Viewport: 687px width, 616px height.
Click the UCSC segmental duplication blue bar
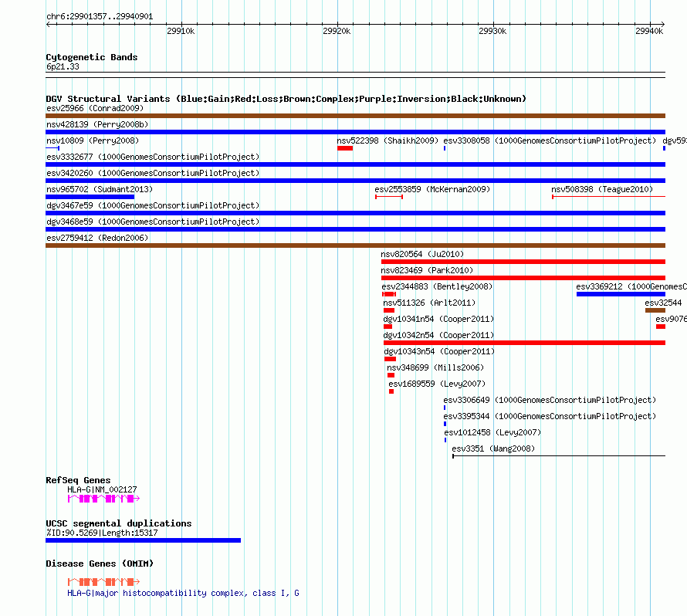(144, 540)
